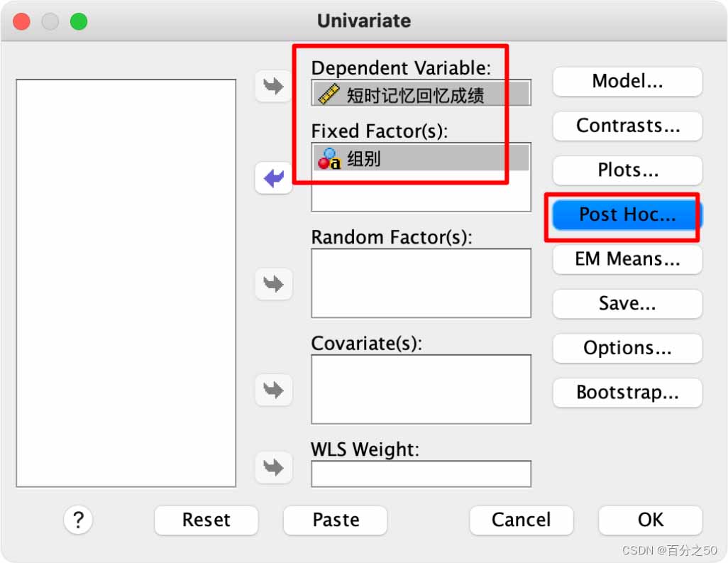The height and width of the screenshot is (563, 728).
Task: Open EM Means... options
Action: click(x=627, y=259)
